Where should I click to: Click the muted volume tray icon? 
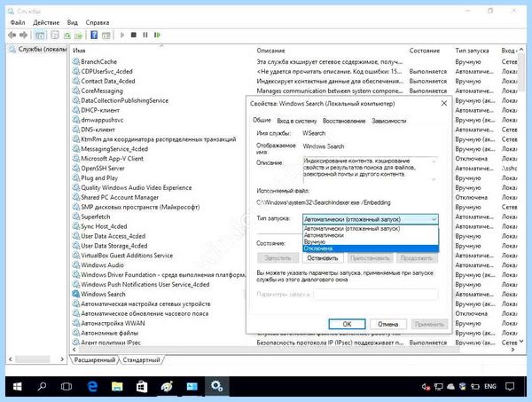point(426,386)
